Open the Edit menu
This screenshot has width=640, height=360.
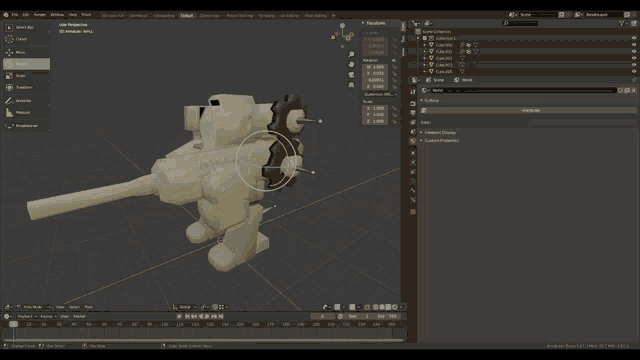pos(26,15)
